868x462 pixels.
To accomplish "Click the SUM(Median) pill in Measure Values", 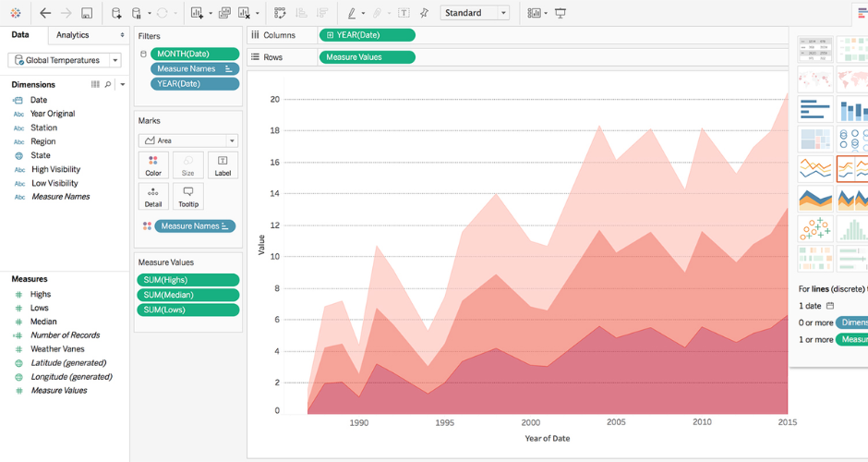I will 188,295.
